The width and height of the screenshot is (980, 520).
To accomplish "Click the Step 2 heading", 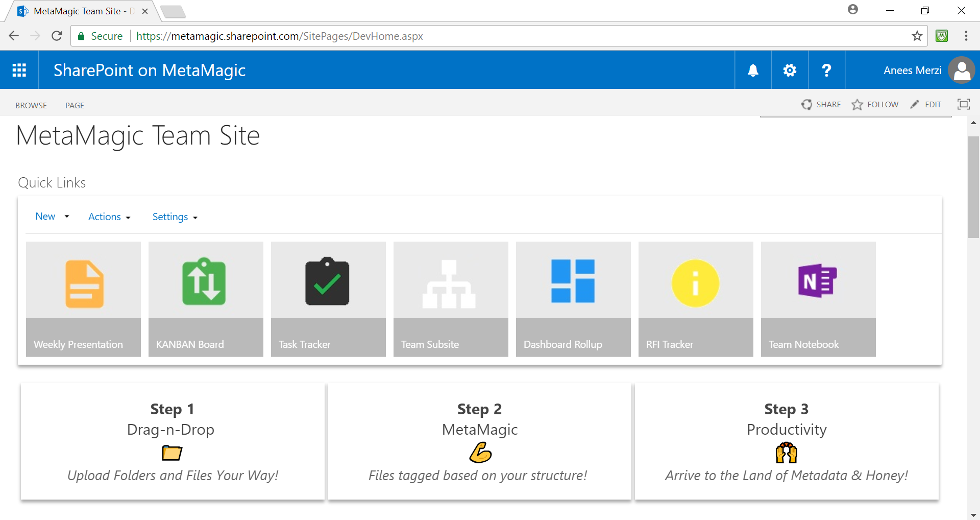I will pyautogui.click(x=479, y=409).
